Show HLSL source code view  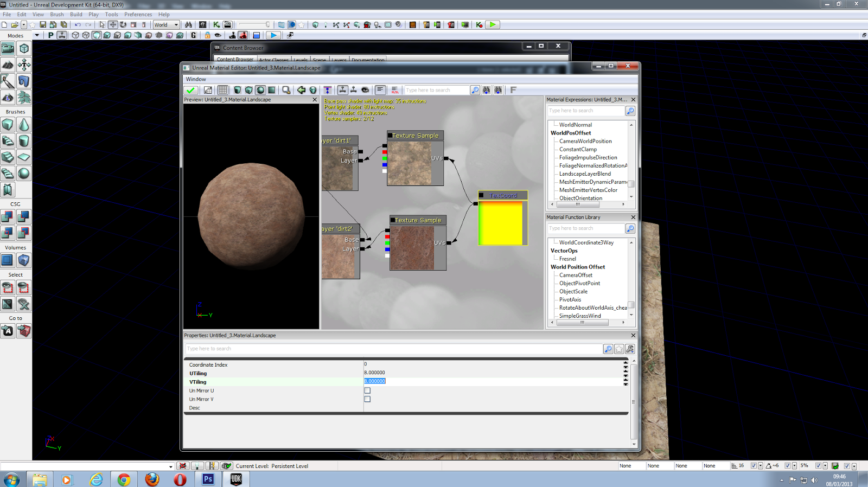tap(395, 90)
